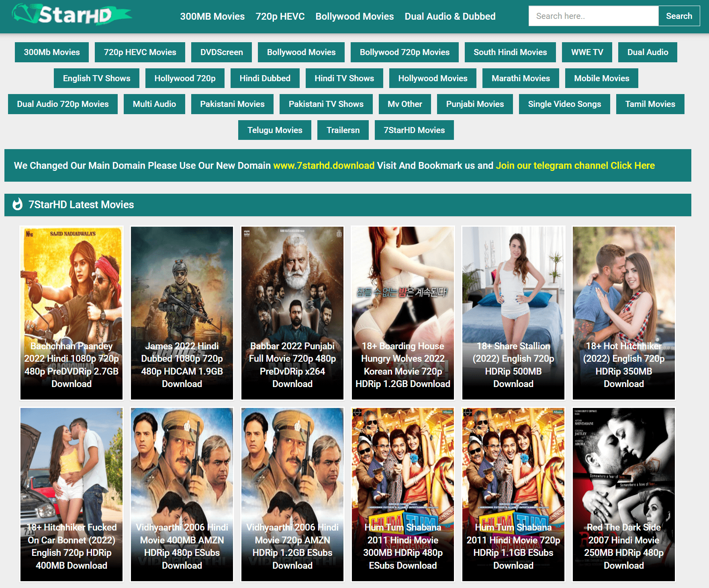Image resolution: width=709 pixels, height=588 pixels.
Task: Focus the Search here input field
Action: (593, 16)
